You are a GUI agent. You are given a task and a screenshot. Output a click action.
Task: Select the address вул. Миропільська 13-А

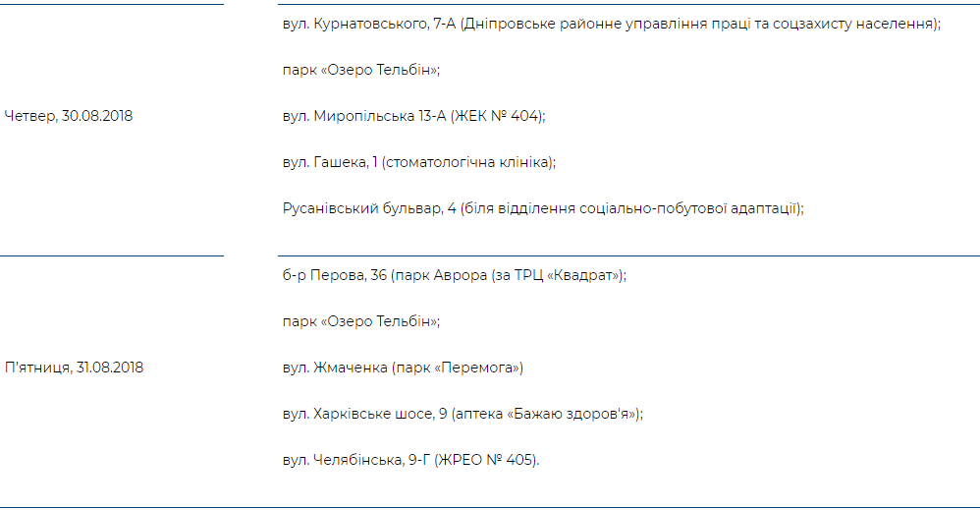pyautogui.click(x=363, y=116)
